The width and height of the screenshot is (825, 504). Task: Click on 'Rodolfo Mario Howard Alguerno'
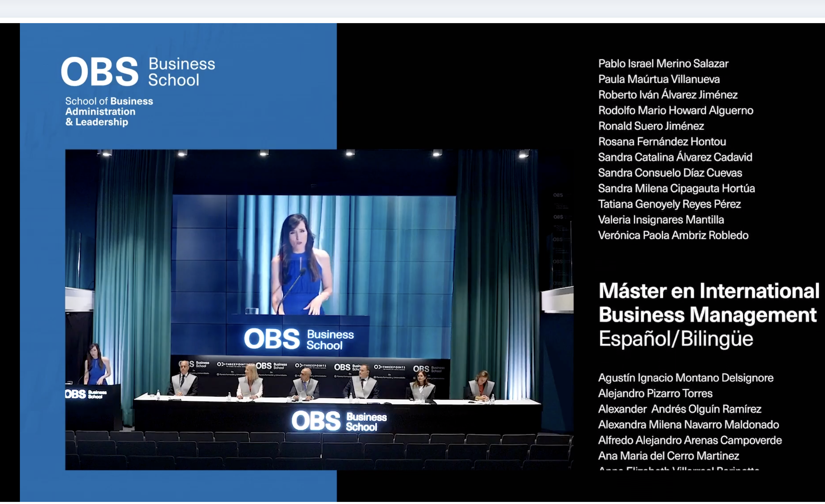click(x=675, y=111)
